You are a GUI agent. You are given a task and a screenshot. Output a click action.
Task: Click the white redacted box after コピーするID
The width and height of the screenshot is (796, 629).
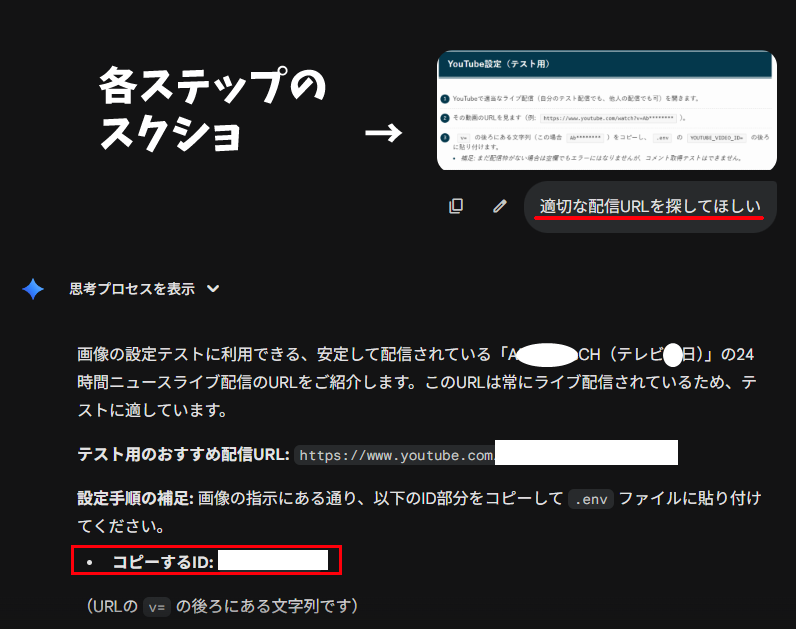coord(273,560)
